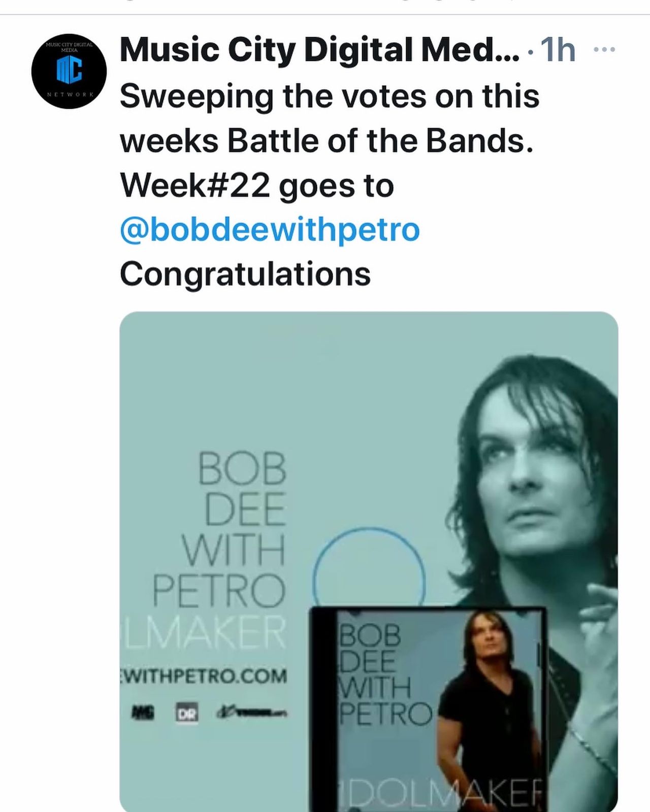Screen dimensions: 650x812
Task: Click the Music City Digital Media account name
Action: tap(319, 50)
